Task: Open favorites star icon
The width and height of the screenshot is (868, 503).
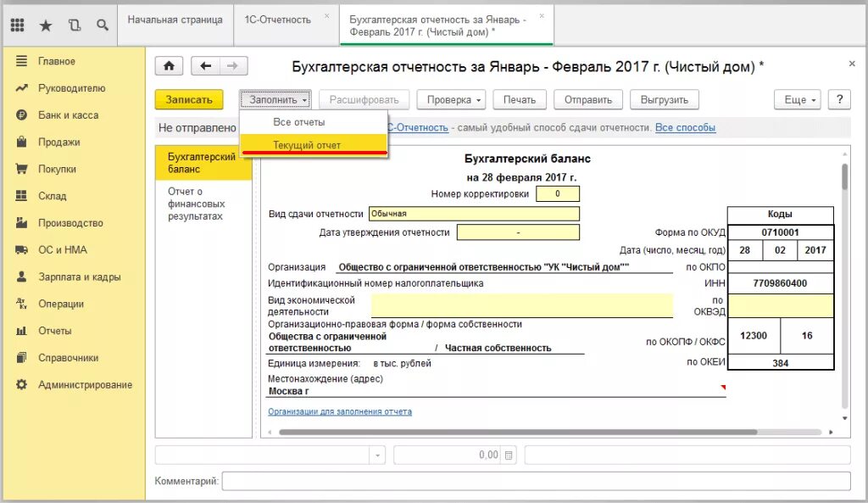Action: (46, 25)
